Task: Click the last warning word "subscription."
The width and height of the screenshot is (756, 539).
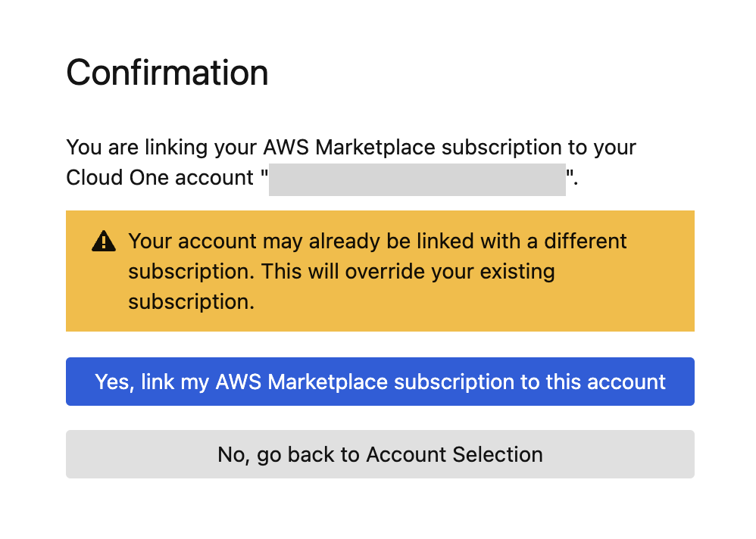Action: click(191, 301)
